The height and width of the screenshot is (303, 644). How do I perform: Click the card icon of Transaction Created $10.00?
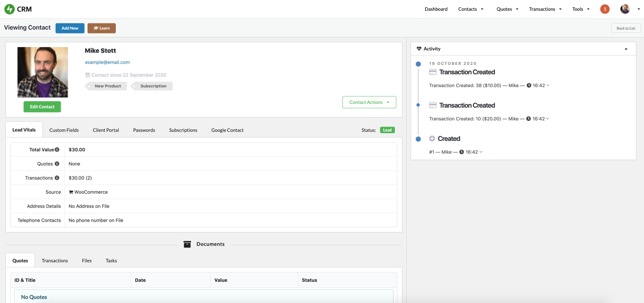coord(433,72)
